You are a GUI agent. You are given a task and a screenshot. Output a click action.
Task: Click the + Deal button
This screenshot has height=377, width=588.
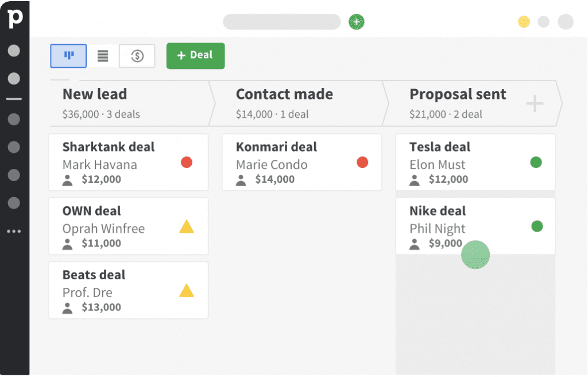click(x=195, y=56)
